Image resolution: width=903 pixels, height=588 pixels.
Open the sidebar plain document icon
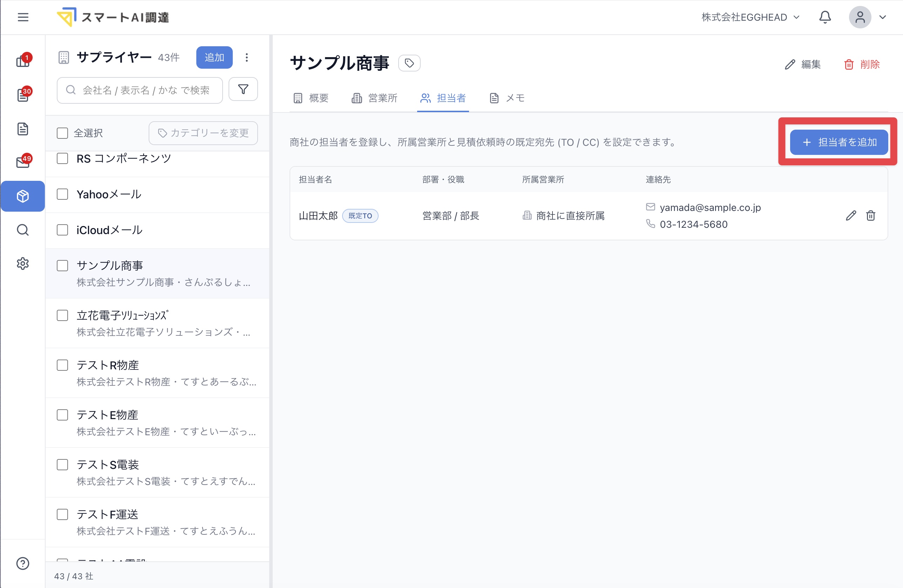click(23, 129)
